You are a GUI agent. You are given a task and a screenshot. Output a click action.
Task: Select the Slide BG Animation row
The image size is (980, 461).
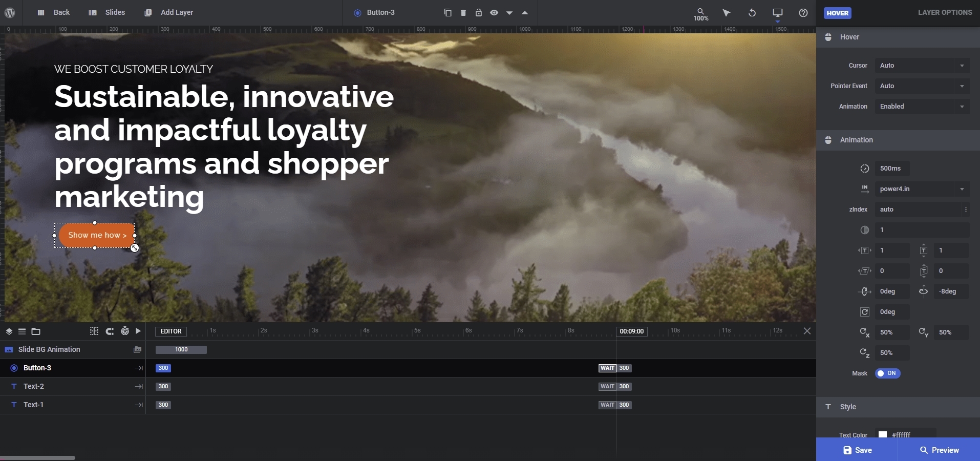click(x=73, y=350)
